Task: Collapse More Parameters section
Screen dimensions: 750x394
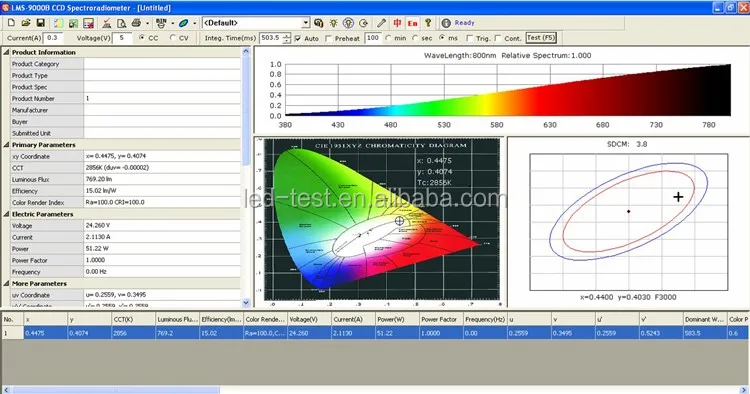Action: (6, 284)
